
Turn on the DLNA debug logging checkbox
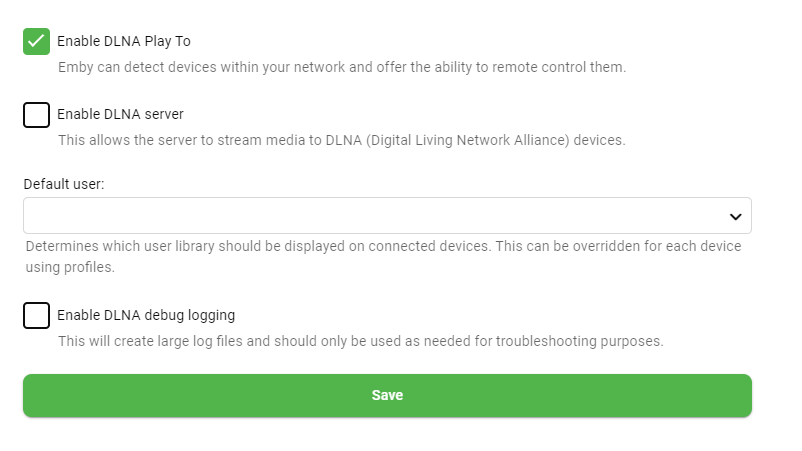(36, 315)
